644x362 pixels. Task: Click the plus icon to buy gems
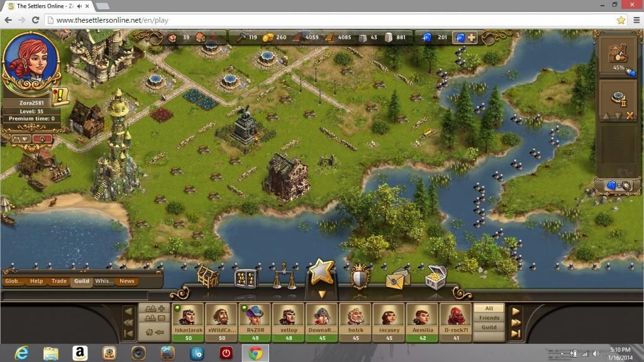472,38
